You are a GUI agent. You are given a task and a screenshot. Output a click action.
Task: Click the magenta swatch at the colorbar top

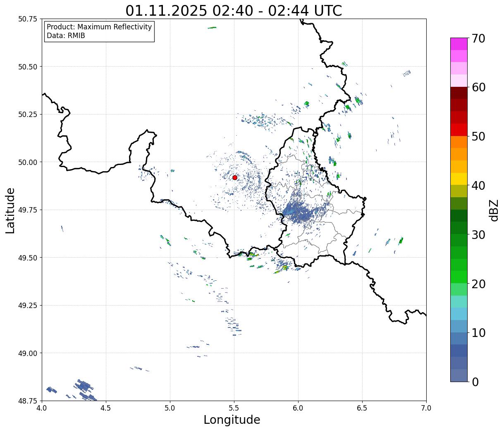459,44
